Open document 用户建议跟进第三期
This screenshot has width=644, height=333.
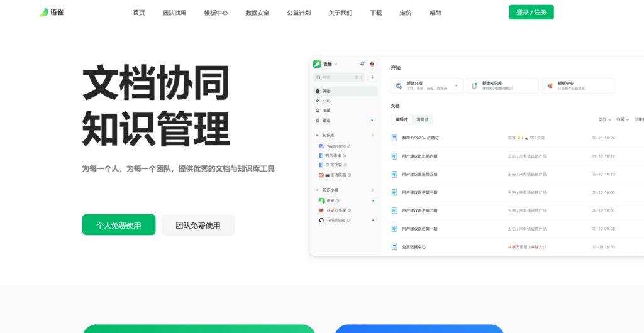[x=419, y=192]
